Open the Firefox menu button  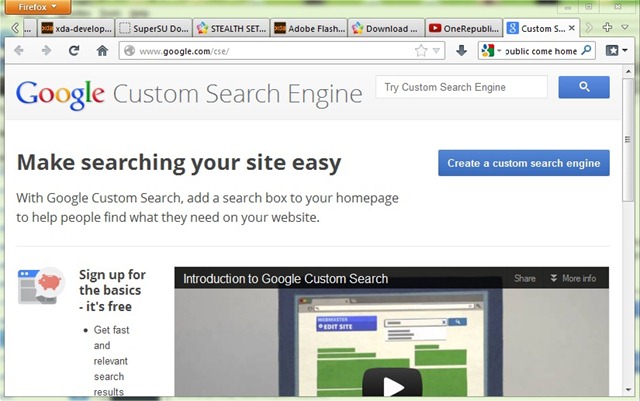38,7
